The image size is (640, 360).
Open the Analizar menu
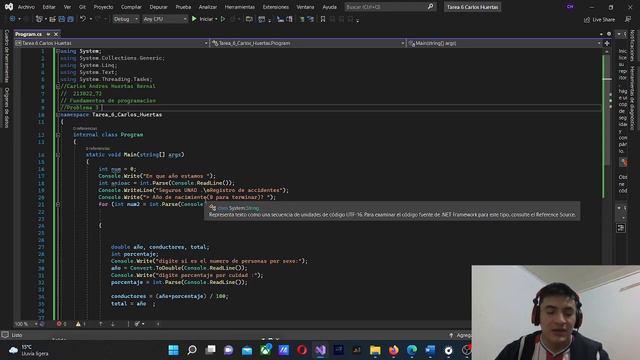coord(208,7)
